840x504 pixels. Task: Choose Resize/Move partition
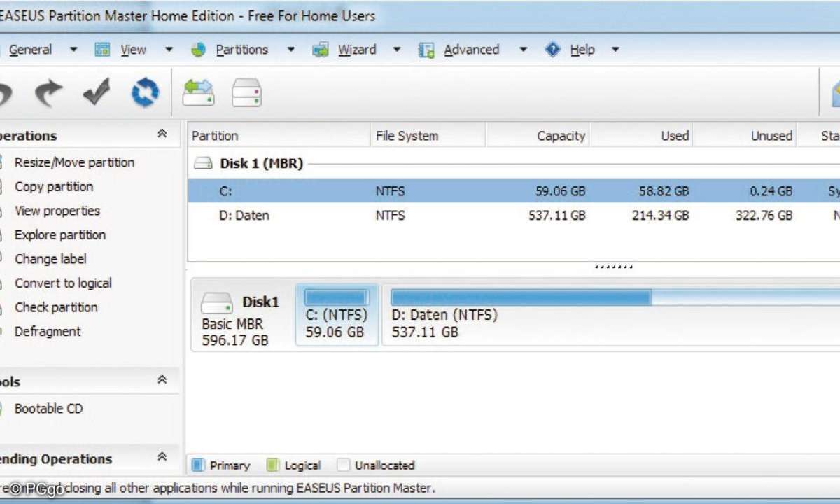point(74,162)
